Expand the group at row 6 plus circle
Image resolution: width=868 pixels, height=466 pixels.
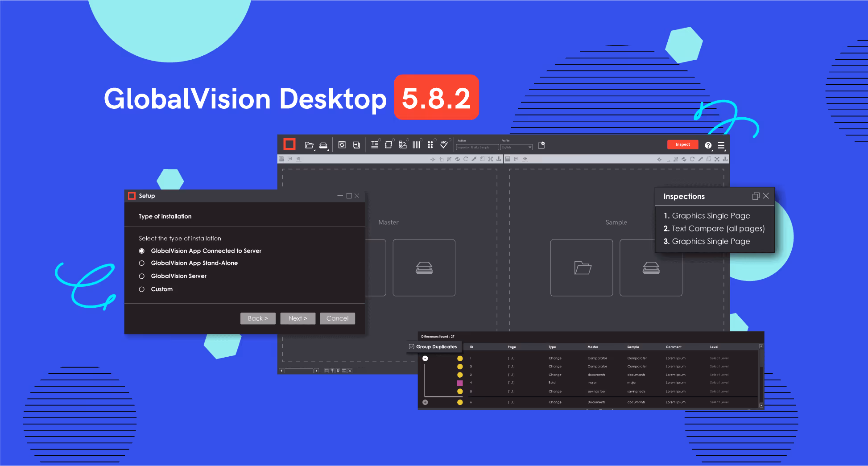[425, 402]
